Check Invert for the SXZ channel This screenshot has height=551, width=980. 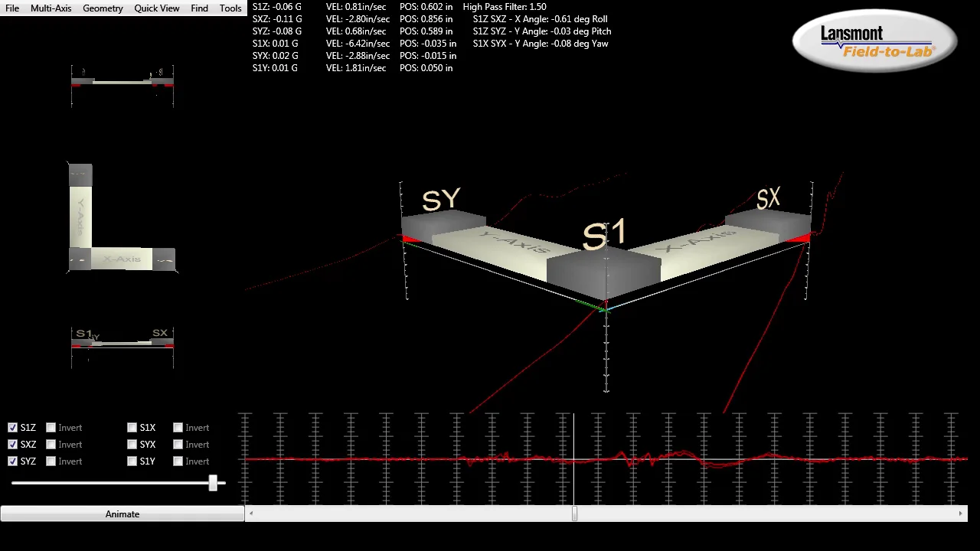tap(51, 445)
